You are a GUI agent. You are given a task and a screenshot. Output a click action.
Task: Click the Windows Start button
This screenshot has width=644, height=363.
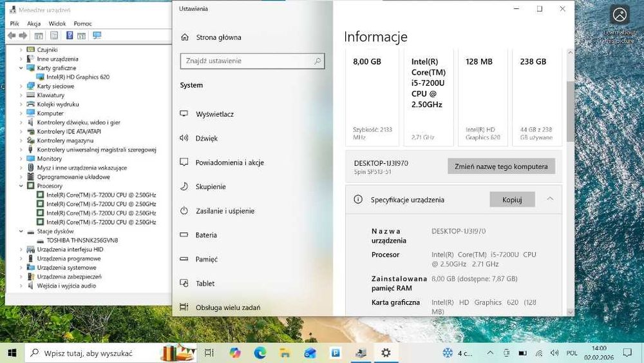[12, 353]
